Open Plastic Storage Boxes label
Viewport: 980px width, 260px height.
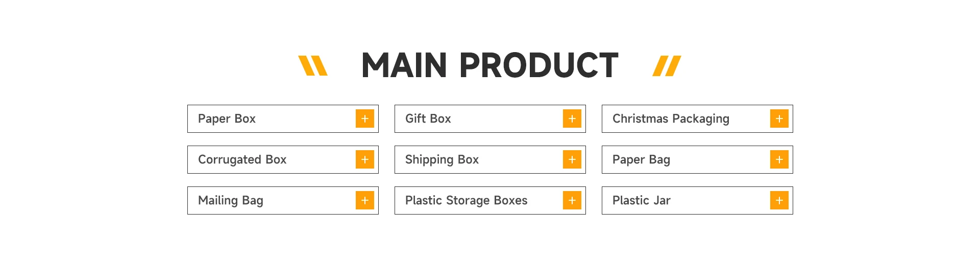pos(466,200)
